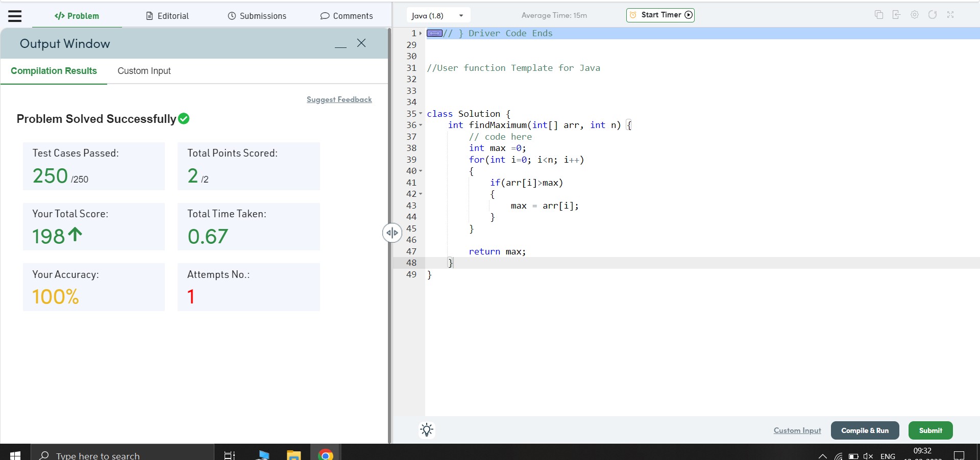Click the 250 test cases passed value
The image size is (980, 460).
[50, 176]
